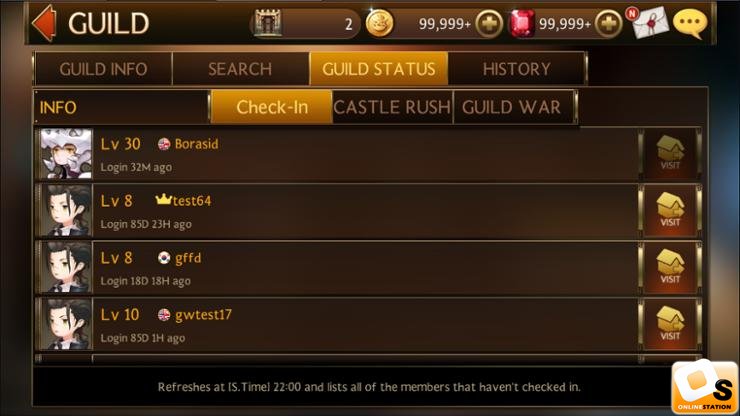The height and width of the screenshot is (416, 740).
Task: Visit gffd's castle
Action: click(670, 268)
